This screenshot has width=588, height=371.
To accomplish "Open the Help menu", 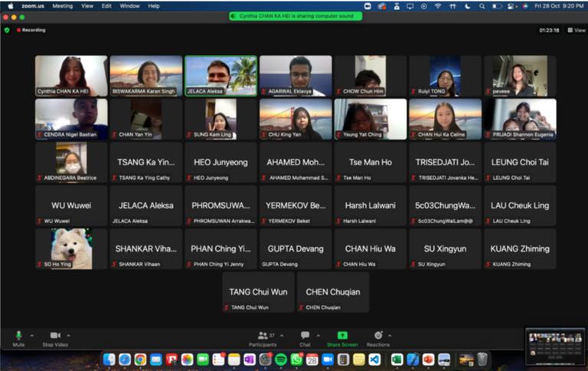I will [x=154, y=6].
